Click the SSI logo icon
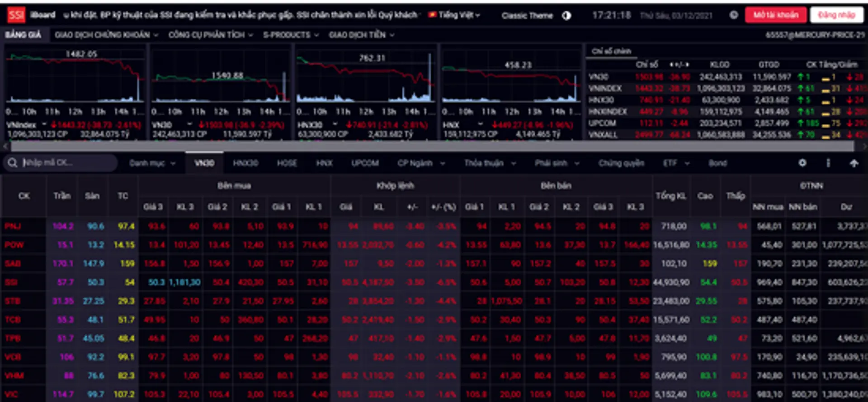868x402 pixels. [x=16, y=15]
